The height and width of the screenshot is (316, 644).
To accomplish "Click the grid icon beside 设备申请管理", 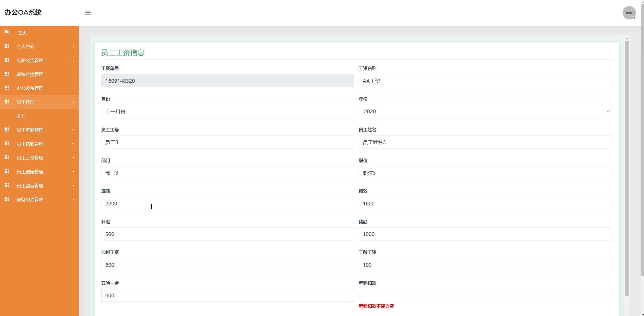I will (x=7, y=199).
